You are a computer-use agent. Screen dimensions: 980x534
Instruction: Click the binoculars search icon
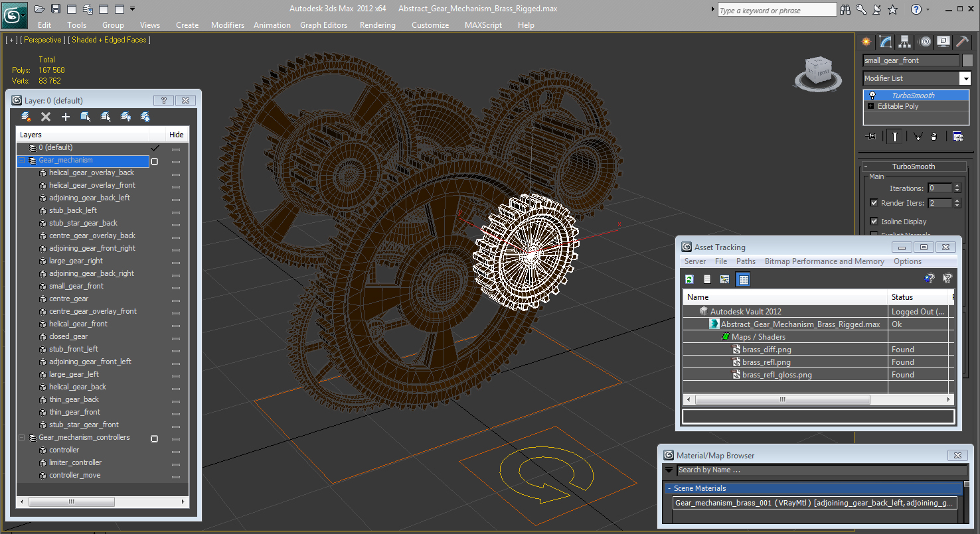[x=845, y=9]
